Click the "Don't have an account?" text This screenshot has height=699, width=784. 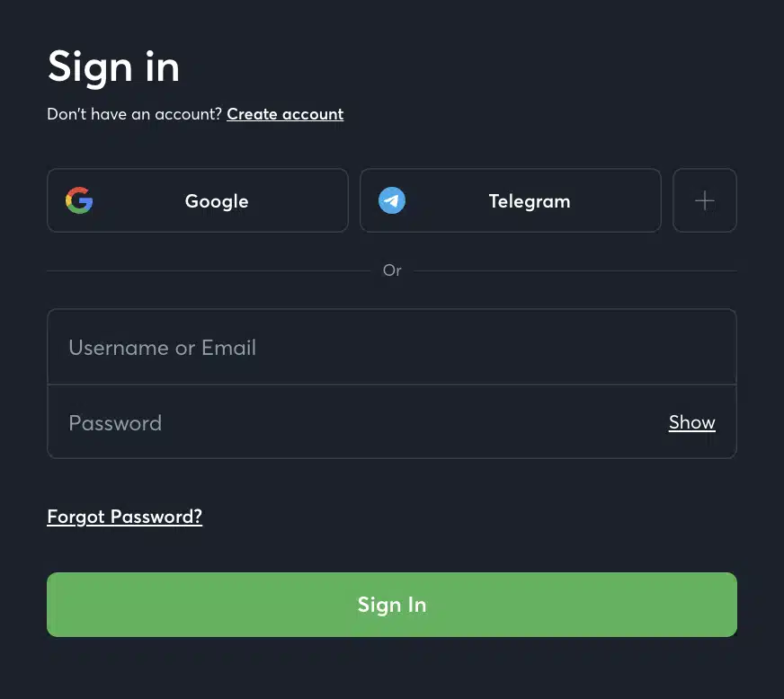click(x=135, y=114)
